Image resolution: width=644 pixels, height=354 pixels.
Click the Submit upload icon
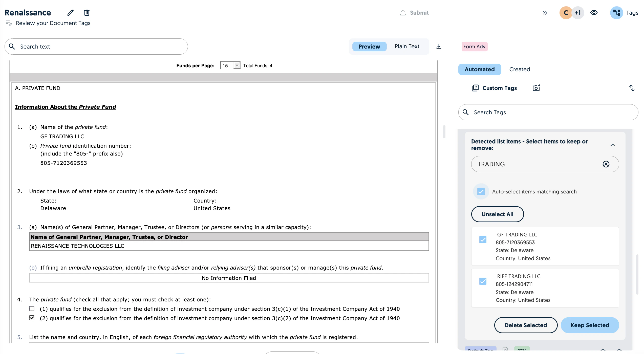(403, 13)
